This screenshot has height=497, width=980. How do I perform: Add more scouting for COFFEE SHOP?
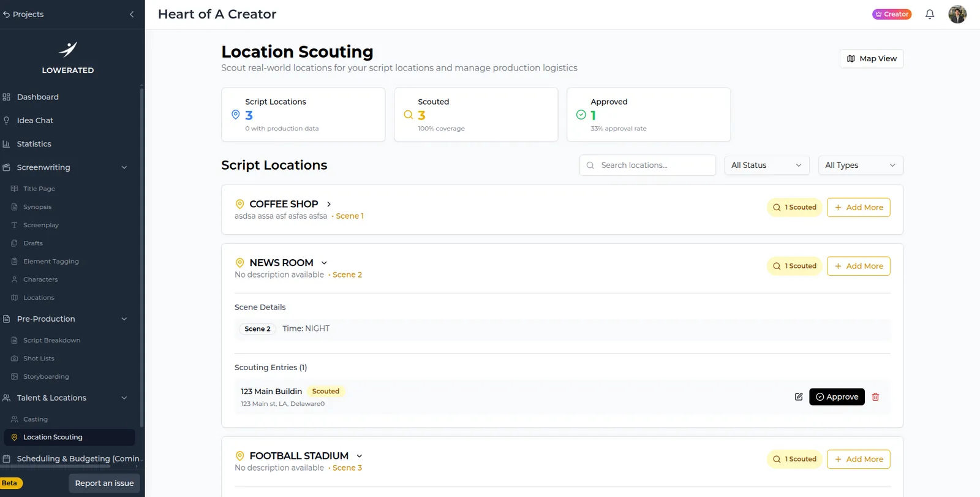(858, 207)
